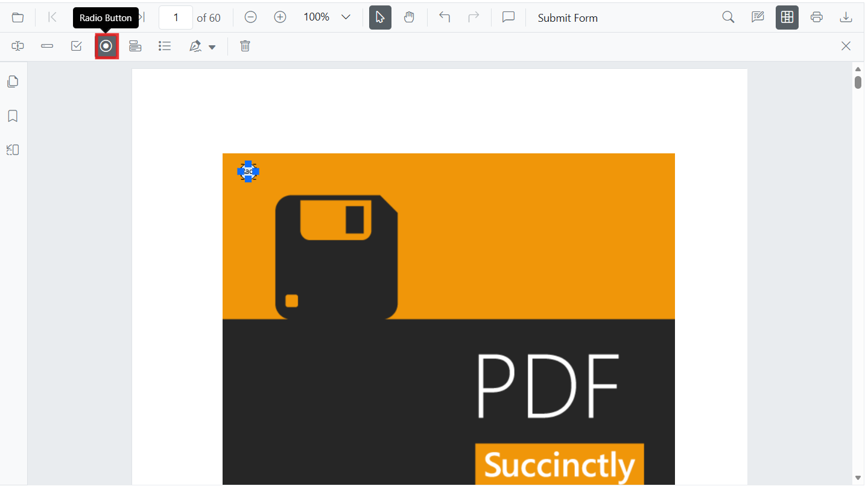Close the form designer toolbar
The width and height of the screenshot is (868, 489).
(846, 46)
